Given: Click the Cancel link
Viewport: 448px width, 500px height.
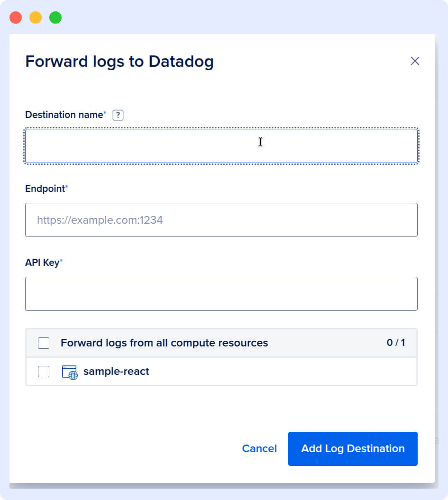Looking at the screenshot, I should point(259,448).
